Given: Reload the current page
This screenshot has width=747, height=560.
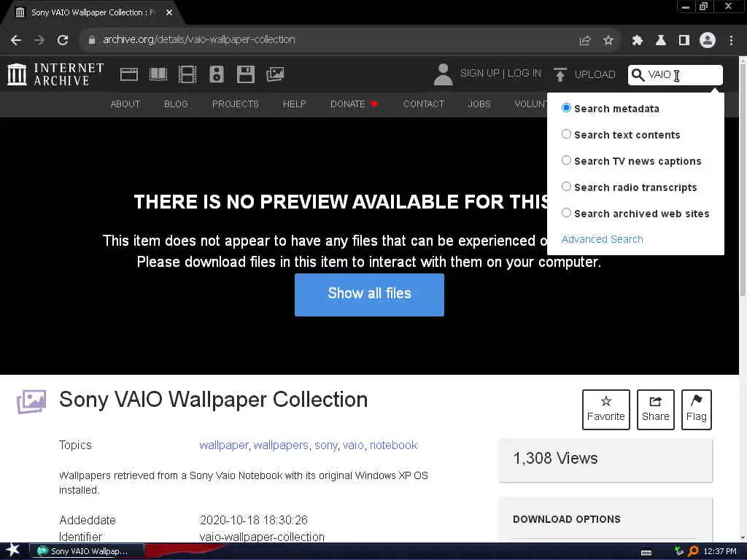Looking at the screenshot, I should (x=63, y=41).
